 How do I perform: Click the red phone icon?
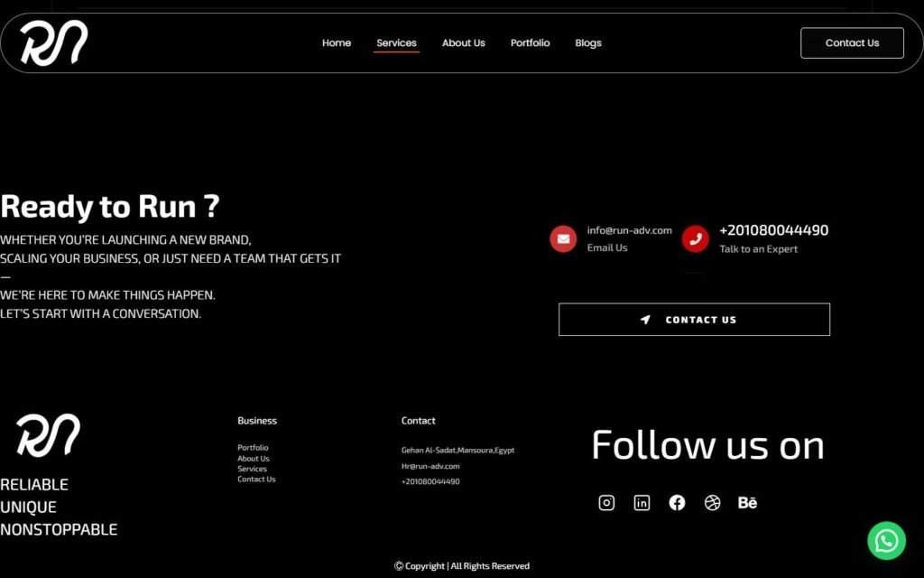696,238
